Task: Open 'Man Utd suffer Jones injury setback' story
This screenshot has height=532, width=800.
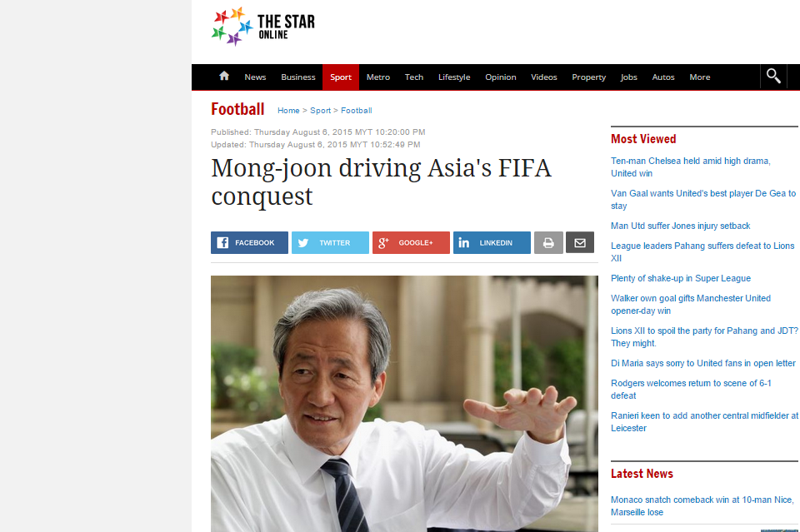Action: point(680,226)
